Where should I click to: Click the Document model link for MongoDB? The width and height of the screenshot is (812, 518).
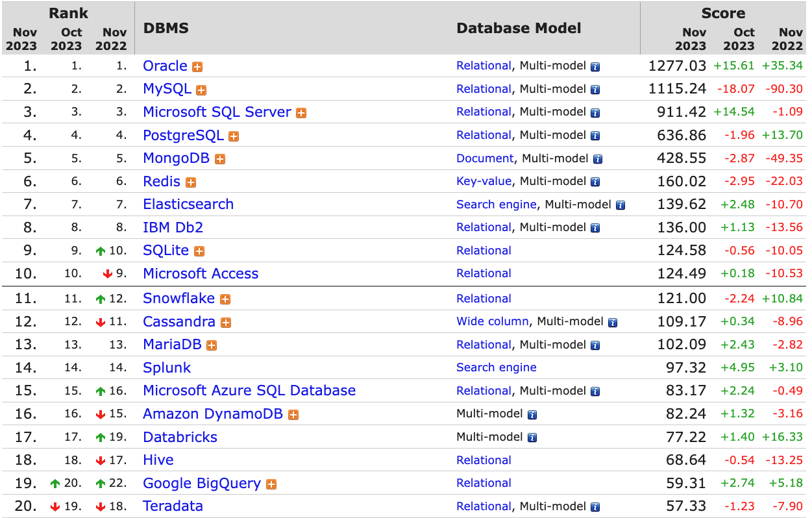pyautogui.click(x=485, y=158)
